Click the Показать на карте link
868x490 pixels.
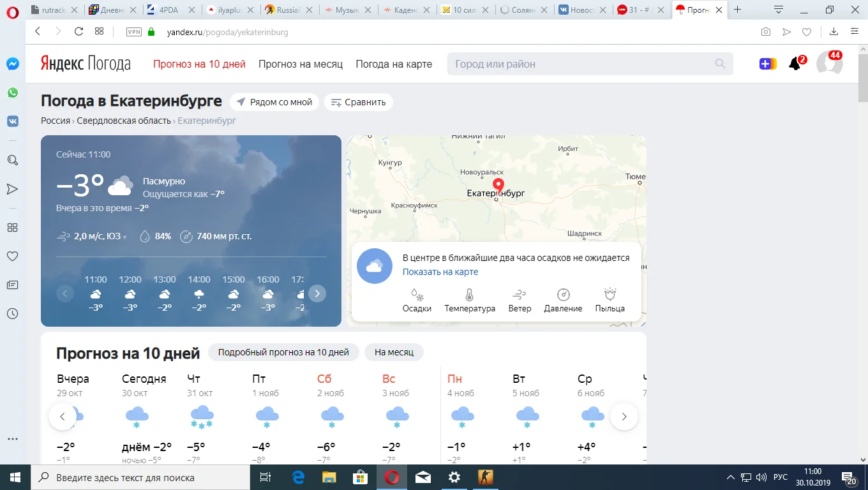point(440,272)
